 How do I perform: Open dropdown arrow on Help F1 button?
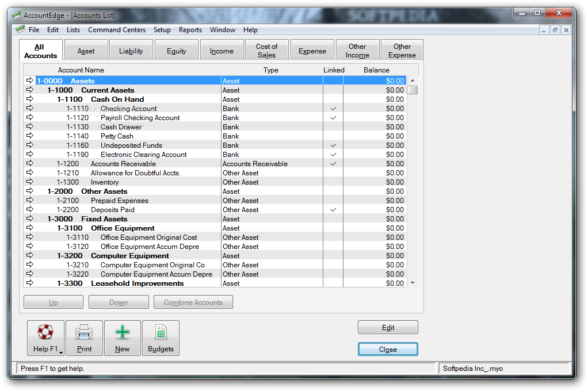click(61, 352)
